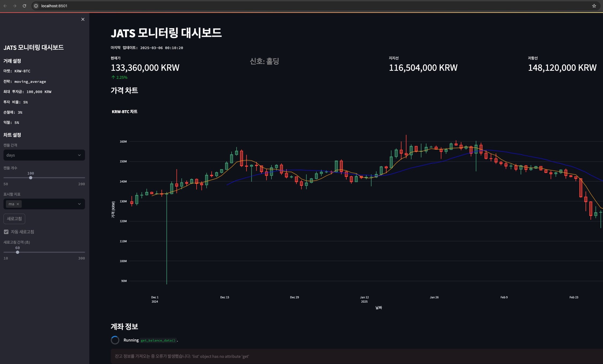This screenshot has height=364, width=603.
Task: Expand the 표시할 지표 multiselect arrow
Action: (x=79, y=204)
